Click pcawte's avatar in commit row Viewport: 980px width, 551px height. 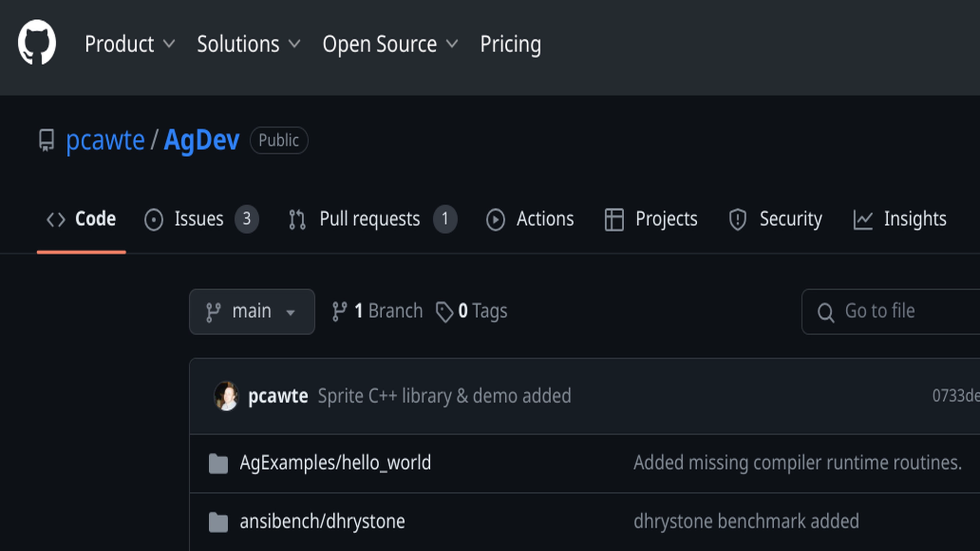226,396
